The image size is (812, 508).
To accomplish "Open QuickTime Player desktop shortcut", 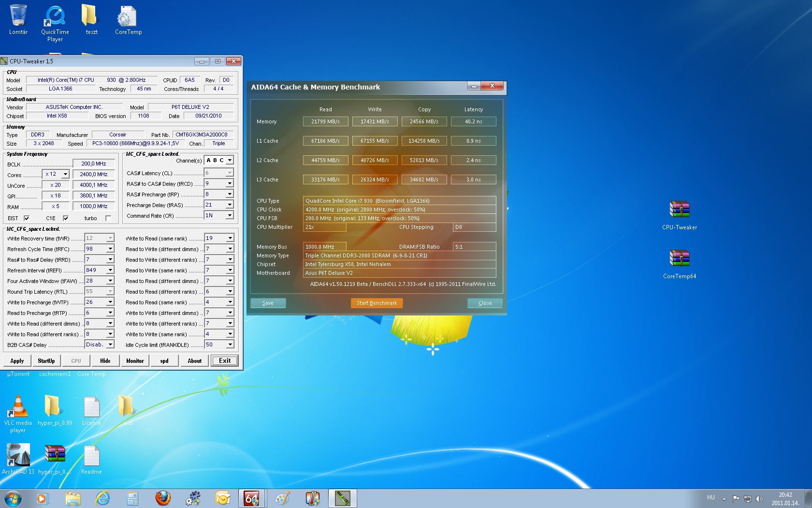I will [x=55, y=23].
